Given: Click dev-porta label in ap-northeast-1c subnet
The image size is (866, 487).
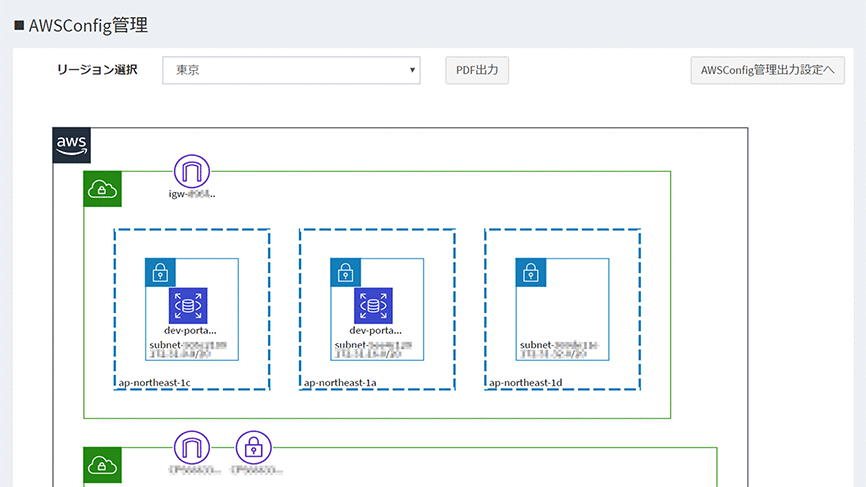Looking at the screenshot, I should click(x=189, y=330).
